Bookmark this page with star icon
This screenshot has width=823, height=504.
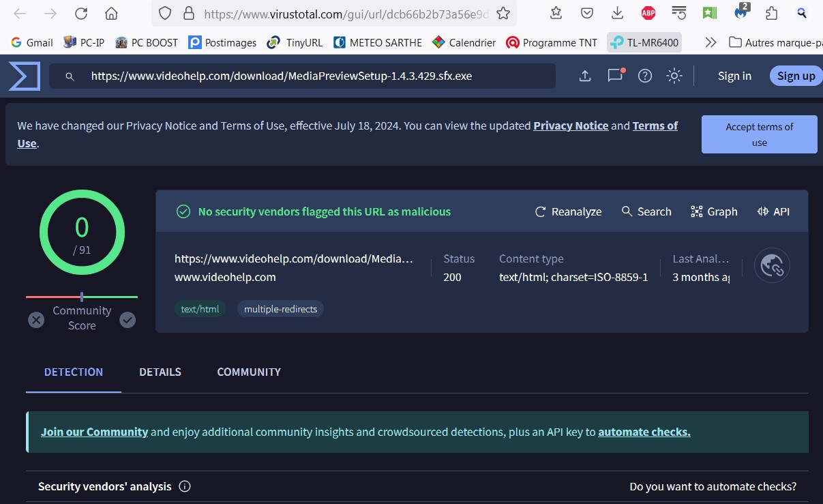coord(503,14)
